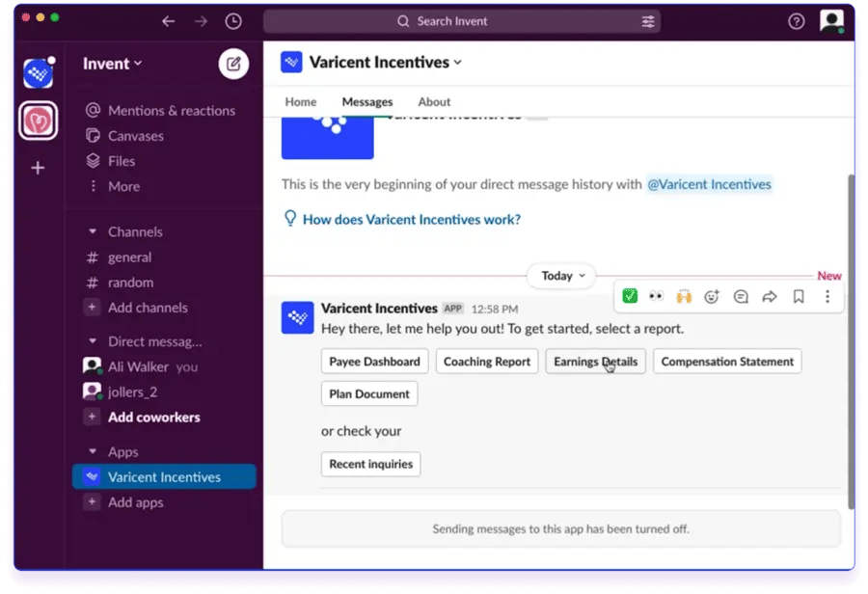Image resolution: width=868 pixels, height=594 pixels.
Task: Click the lightbulb icon beside How does Varicent work
Action: [290, 218]
